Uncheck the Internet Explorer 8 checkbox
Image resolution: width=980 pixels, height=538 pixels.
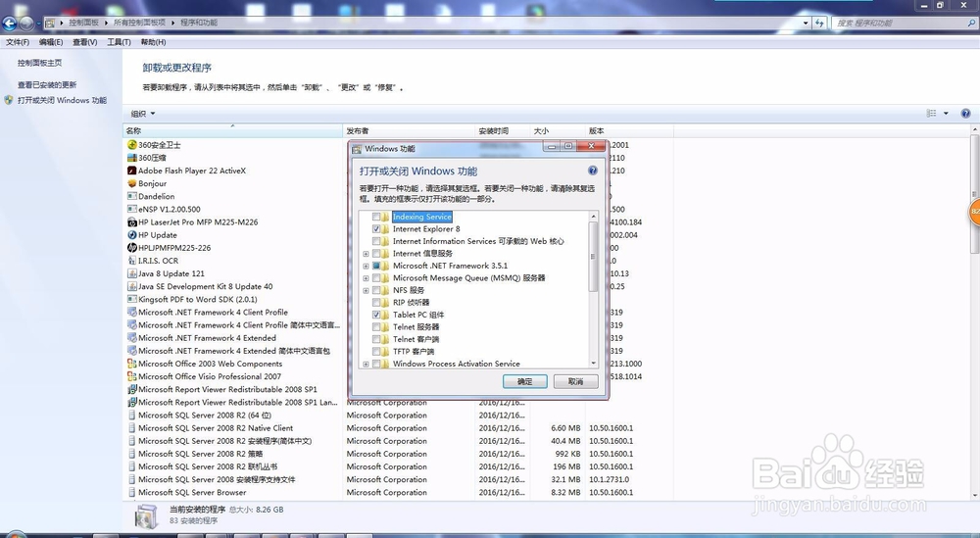[376, 229]
